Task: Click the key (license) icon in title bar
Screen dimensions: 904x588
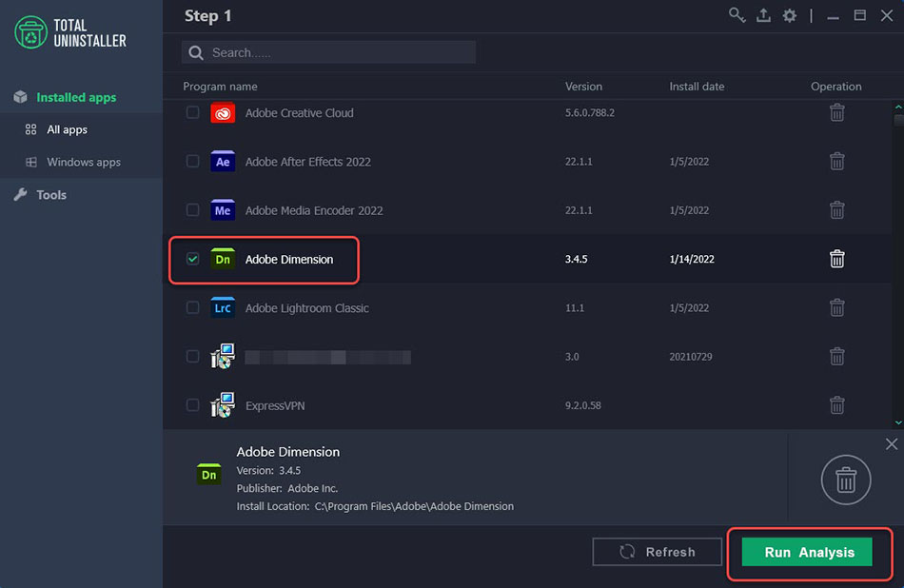Action: 737,15
